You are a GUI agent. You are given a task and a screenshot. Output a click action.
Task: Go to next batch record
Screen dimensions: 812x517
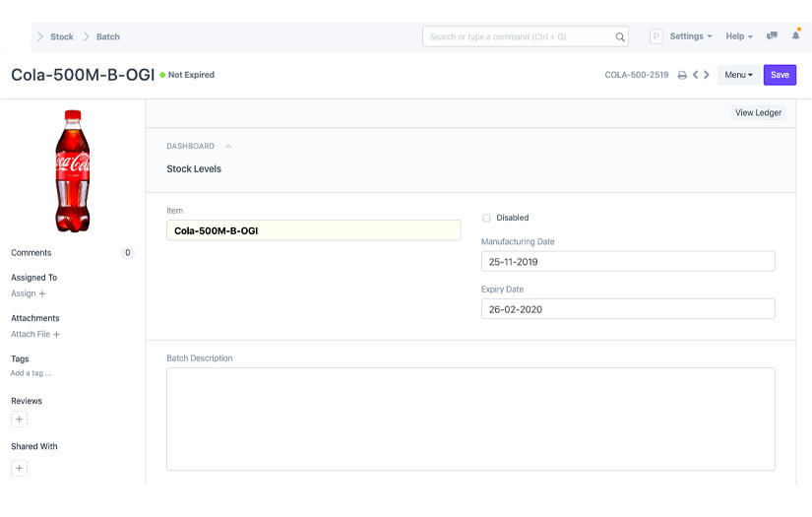(x=707, y=75)
